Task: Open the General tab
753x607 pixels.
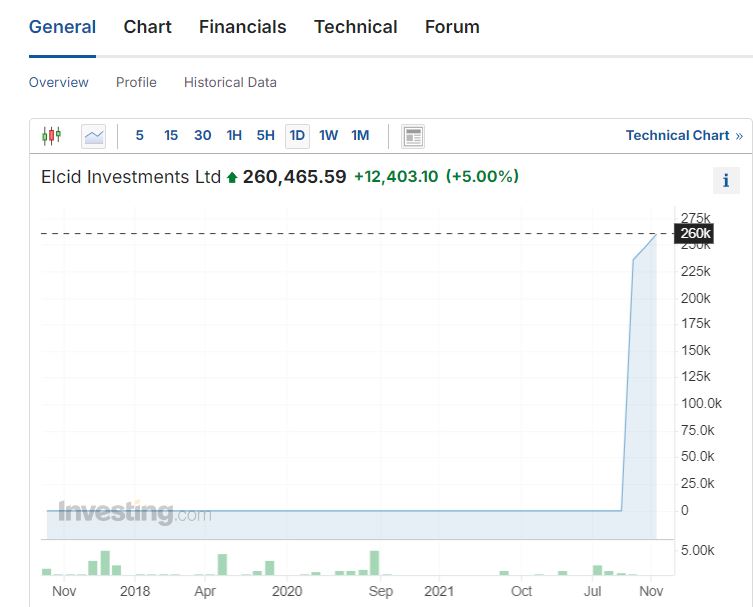Action: (x=62, y=27)
